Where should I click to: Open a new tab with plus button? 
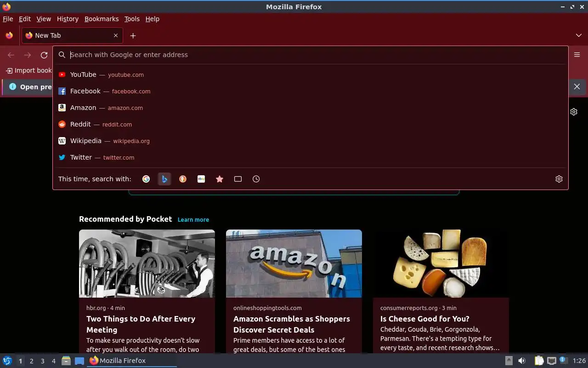[133, 35]
